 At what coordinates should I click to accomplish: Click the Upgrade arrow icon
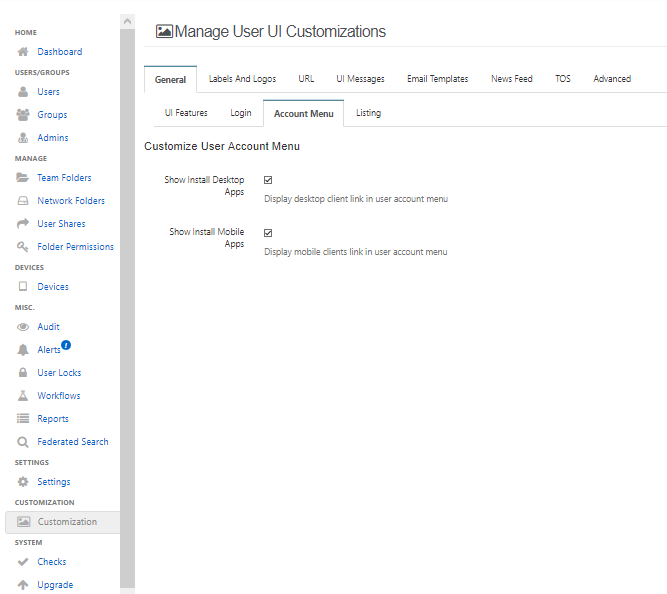tap(23, 585)
